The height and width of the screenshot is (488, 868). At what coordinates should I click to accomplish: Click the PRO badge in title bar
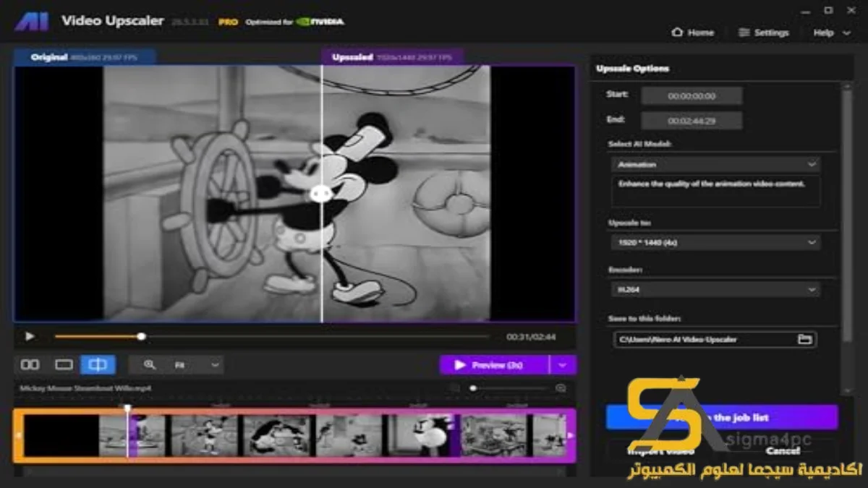pyautogui.click(x=229, y=22)
